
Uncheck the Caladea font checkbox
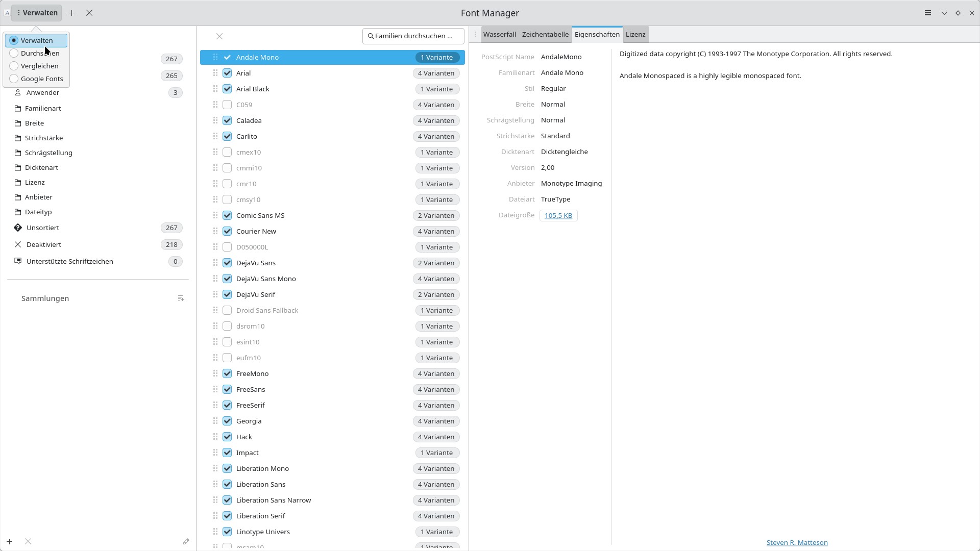pyautogui.click(x=227, y=121)
